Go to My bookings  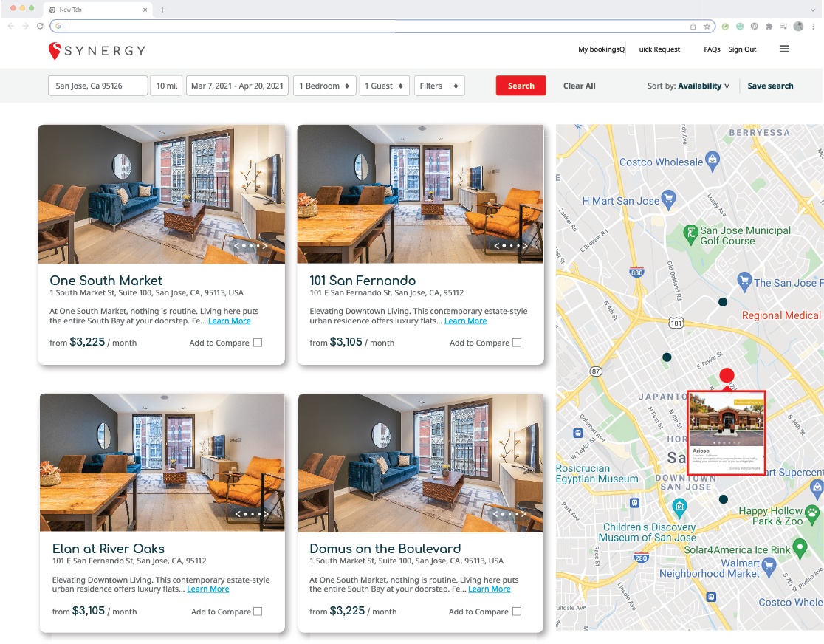pos(599,49)
